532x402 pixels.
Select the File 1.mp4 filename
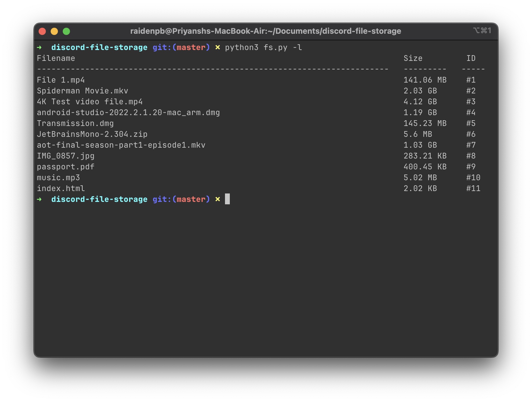(60, 80)
